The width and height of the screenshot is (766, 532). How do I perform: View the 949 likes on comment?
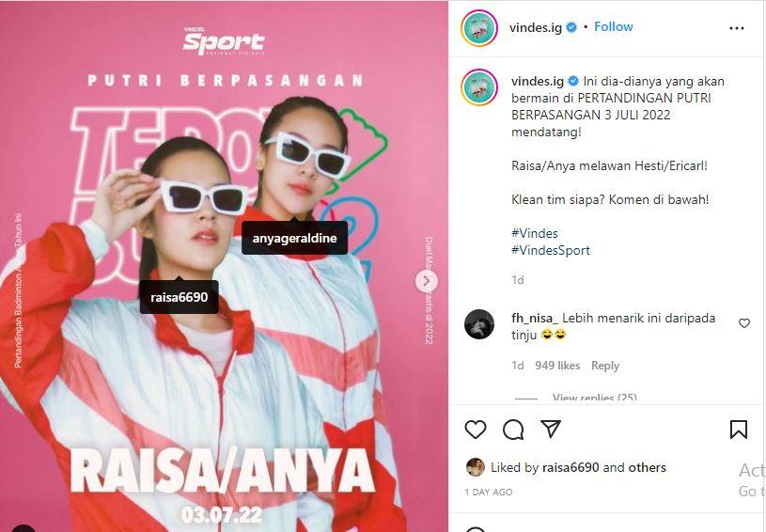(x=557, y=366)
